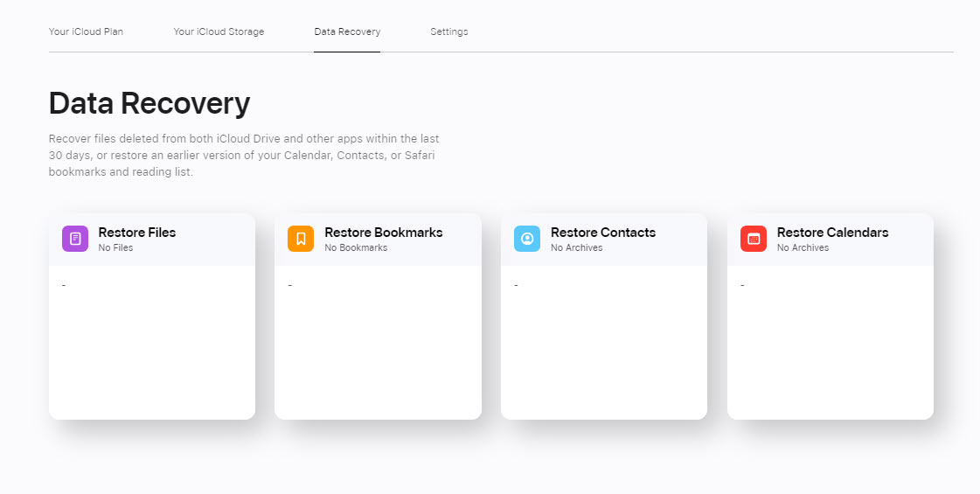Click the blue Restore Contacts icon
This screenshot has width=980, height=494.
527,239
